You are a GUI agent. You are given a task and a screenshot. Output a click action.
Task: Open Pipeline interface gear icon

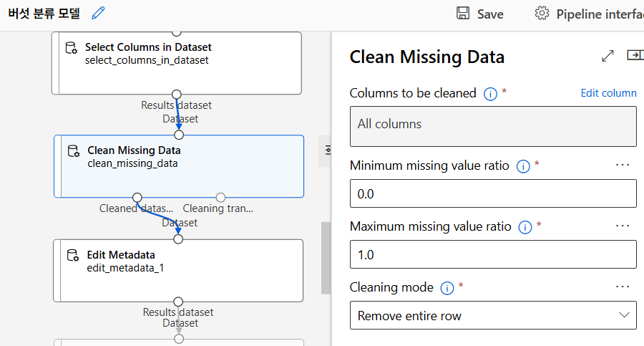coord(542,14)
